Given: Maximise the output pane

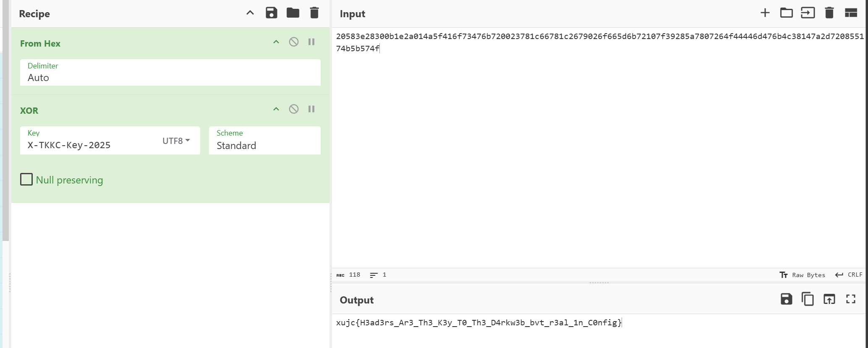Looking at the screenshot, I should click(851, 299).
